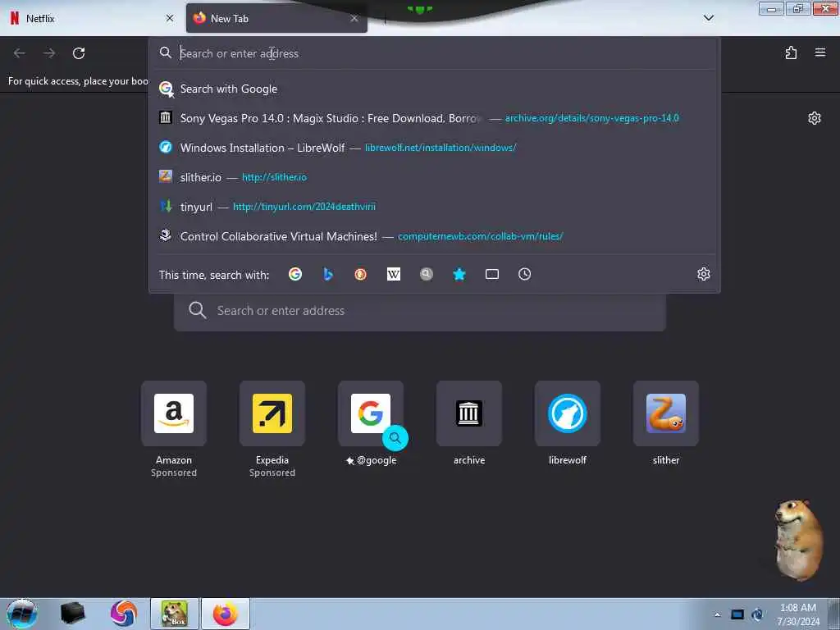Go forward with the right arrow
The height and width of the screenshot is (630, 840).
[49, 53]
